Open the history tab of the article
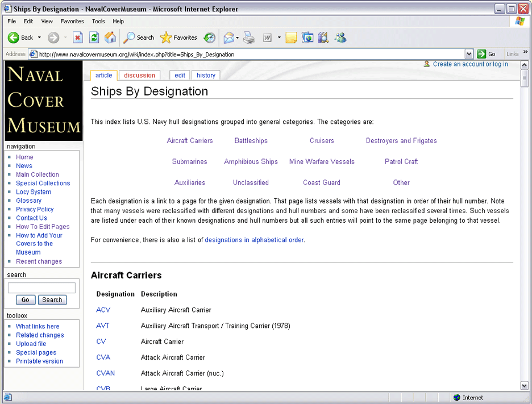This screenshot has height=404, width=532. pyautogui.click(x=206, y=75)
